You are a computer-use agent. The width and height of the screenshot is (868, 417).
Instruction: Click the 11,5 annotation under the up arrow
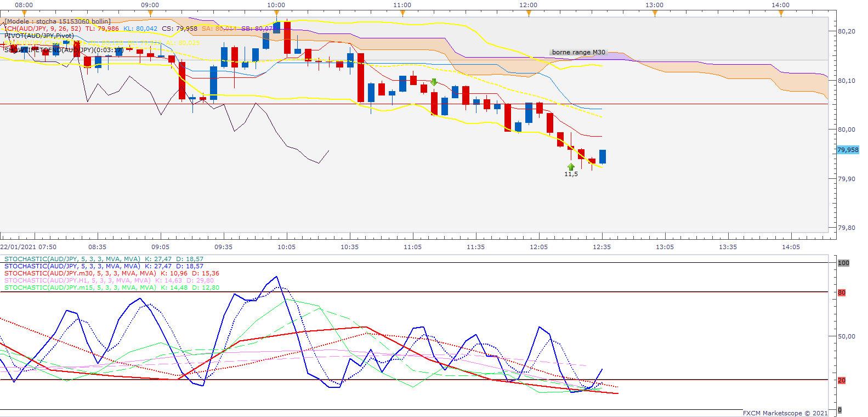[571, 174]
